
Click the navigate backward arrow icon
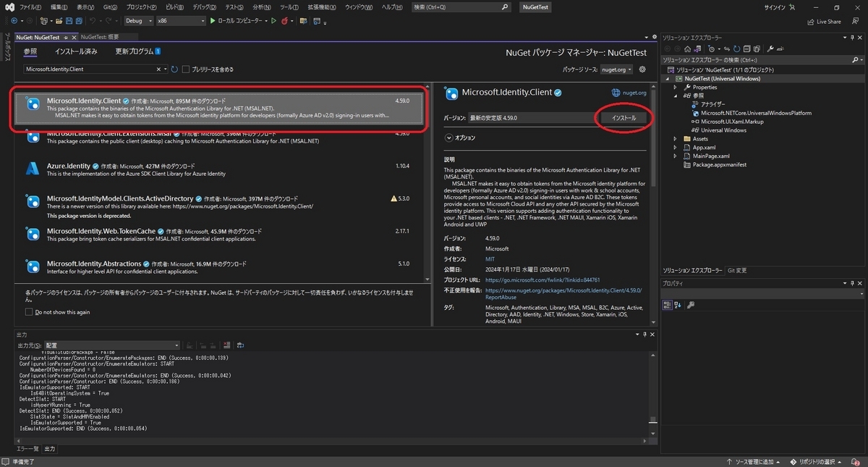(14, 21)
